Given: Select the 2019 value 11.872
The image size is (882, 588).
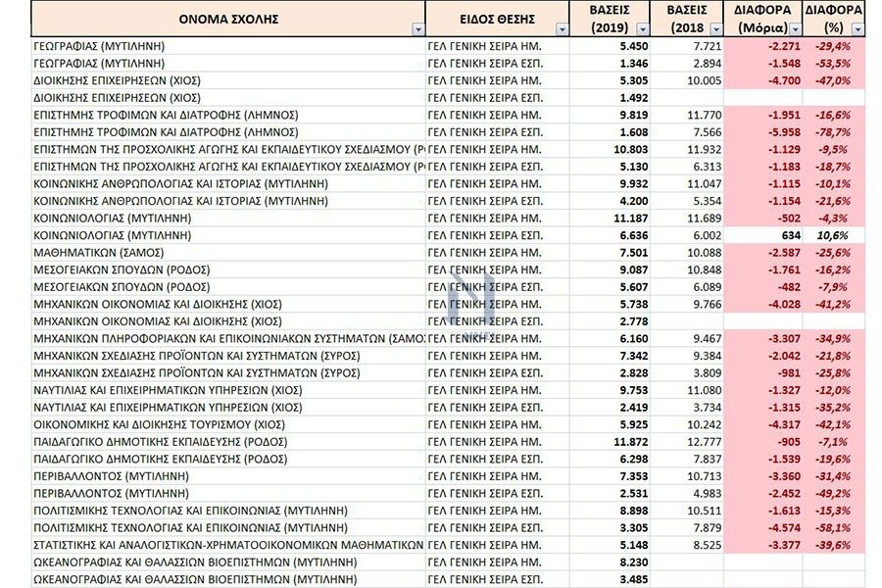Looking at the screenshot, I should point(611,442).
